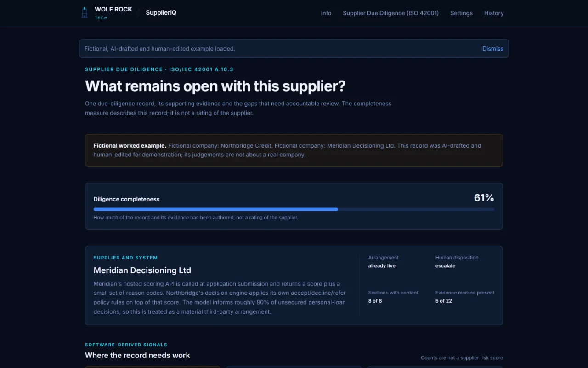Click the SUPPLIER DUE DILIGENCE ISO/IEC 42001 A.10.3 label
This screenshot has width=588, height=368.
pos(159,69)
